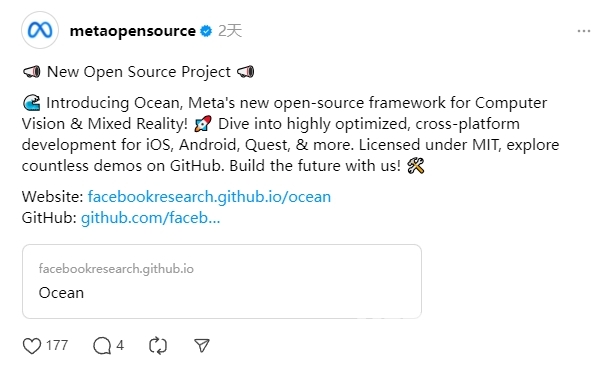The image size is (606, 367).
Task: Click the 2天 post timestamp
Action: click(230, 31)
